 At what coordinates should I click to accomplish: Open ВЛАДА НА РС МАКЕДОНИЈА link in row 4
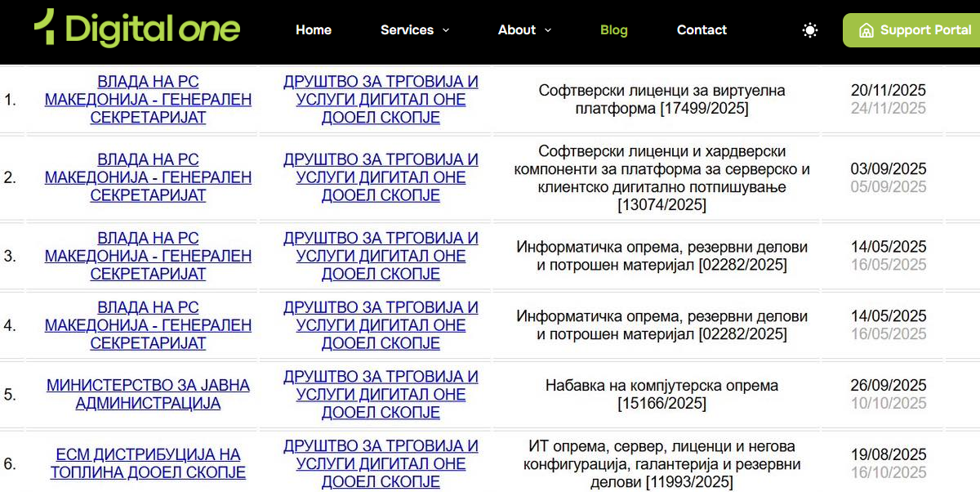coord(148,325)
